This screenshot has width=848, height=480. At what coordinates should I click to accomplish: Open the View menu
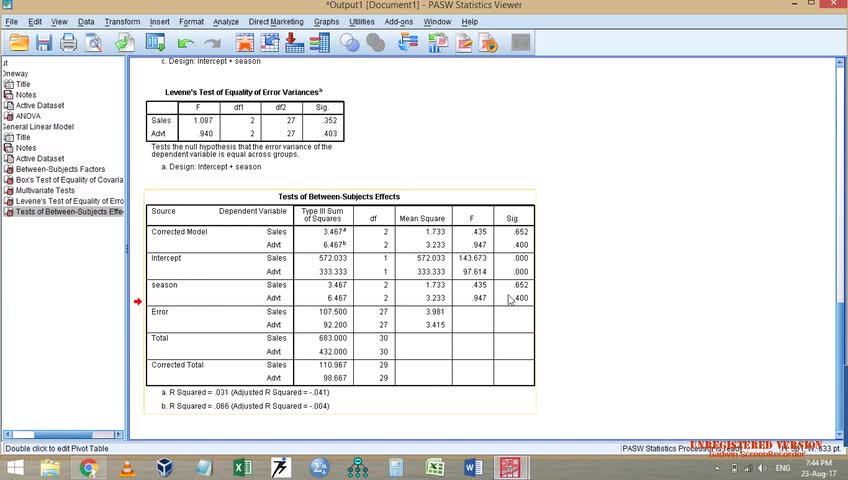tap(59, 22)
